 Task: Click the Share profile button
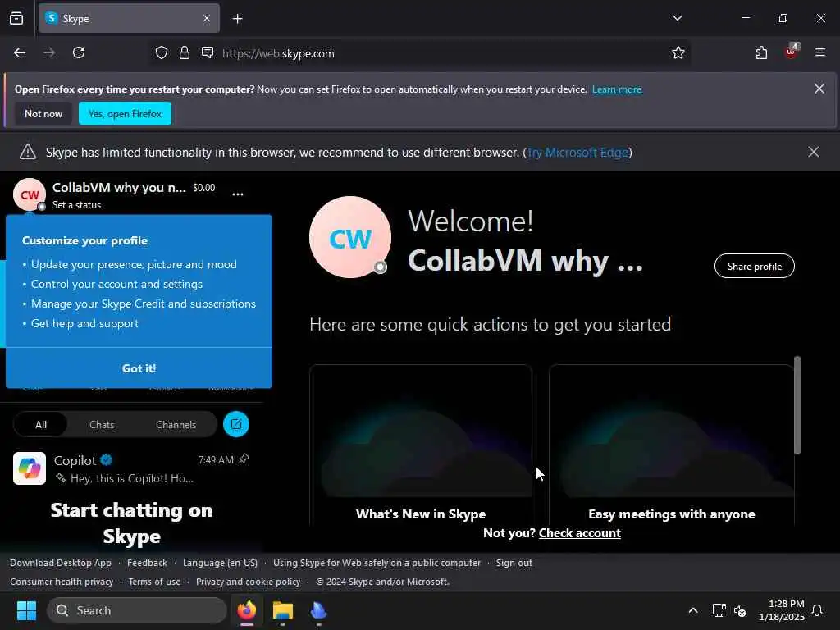point(755,267)
